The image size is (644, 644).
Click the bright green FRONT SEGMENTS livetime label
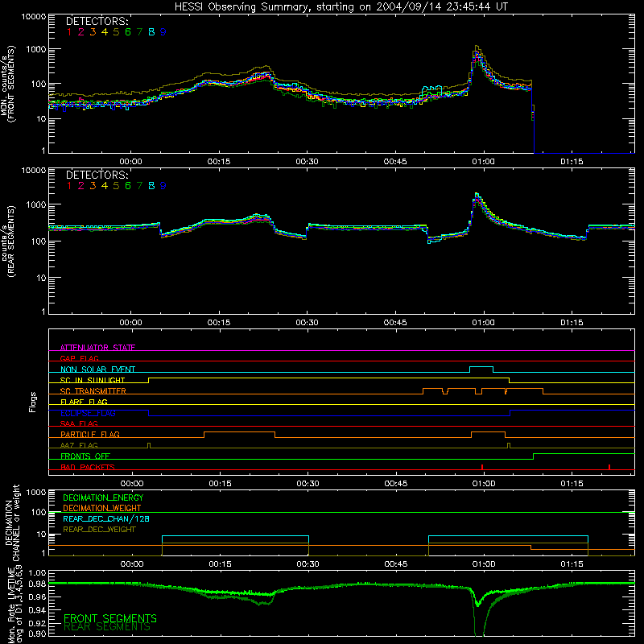coord(110,618)
